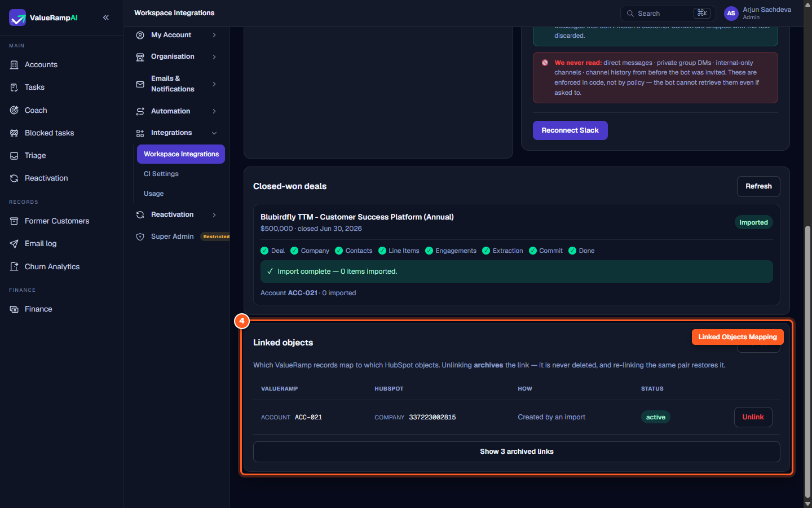
Task: Click the Former Customers archive icon
Action: 14,221
